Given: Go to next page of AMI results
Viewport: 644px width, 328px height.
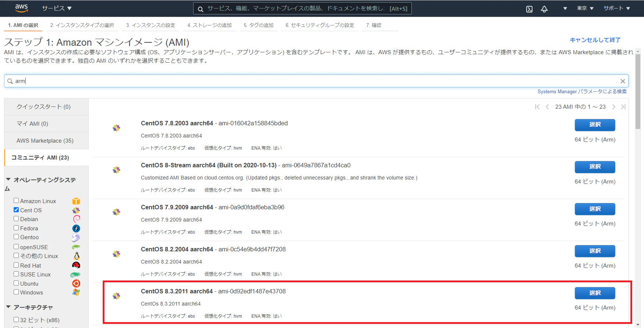Looking at the screenshot, I should click(613, 107).
